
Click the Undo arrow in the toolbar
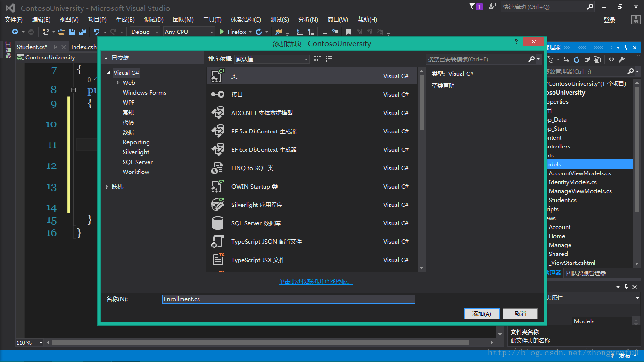tap(97, 32)
